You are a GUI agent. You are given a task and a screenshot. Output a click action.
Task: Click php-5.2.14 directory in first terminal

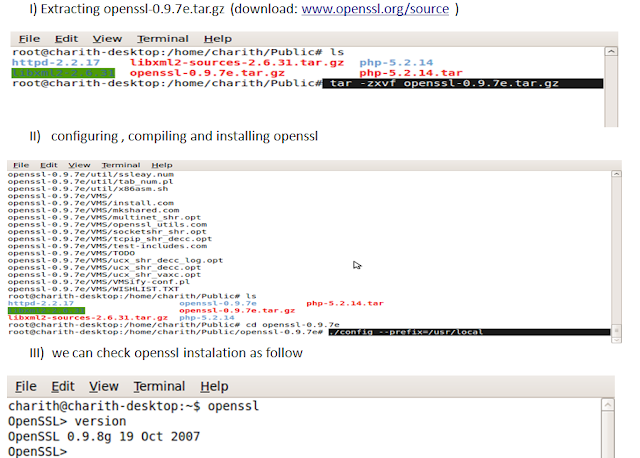396,62
